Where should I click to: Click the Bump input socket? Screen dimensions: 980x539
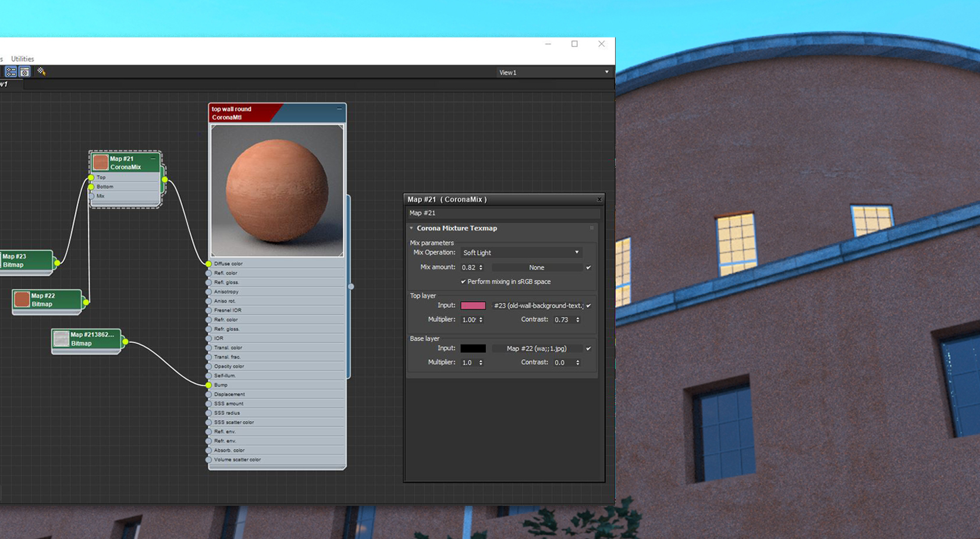(208, 385)
